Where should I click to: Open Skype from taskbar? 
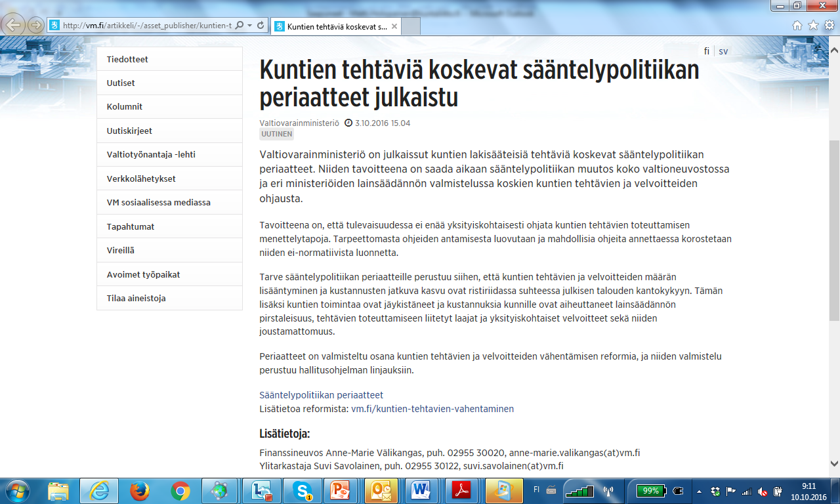[x=302, y=491]
